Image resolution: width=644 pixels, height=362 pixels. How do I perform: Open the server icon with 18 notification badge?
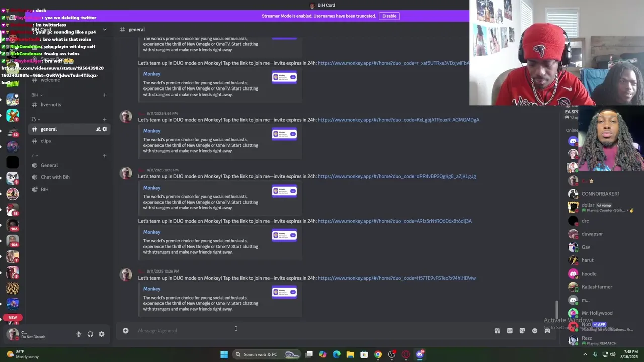coord(13,209)
